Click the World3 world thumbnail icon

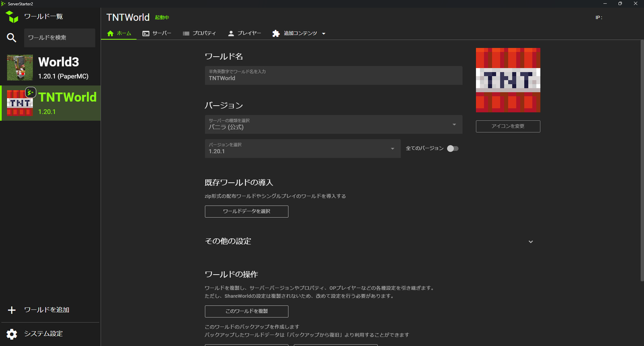(x=20, y=68)
